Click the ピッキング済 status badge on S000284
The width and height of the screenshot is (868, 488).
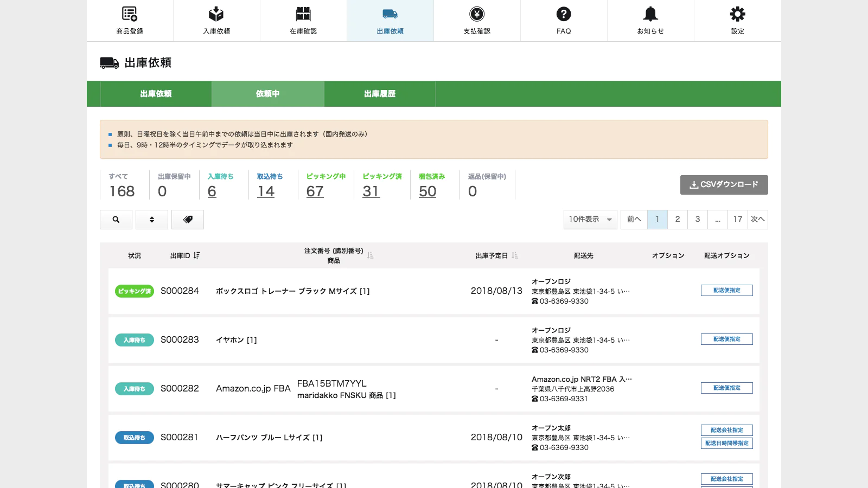coord(135,291)
